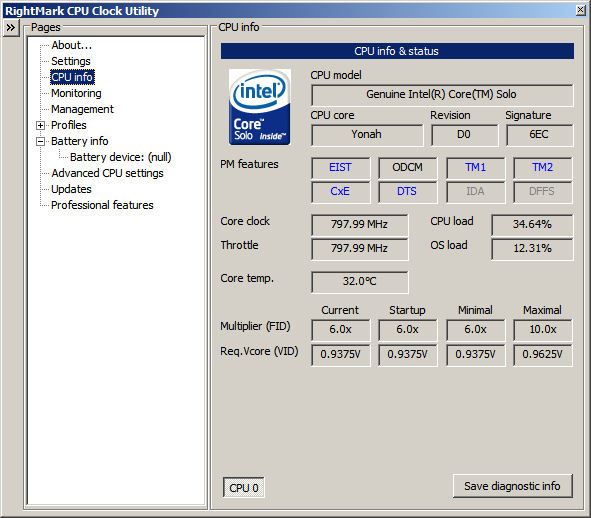This screenshot has width=591, height=518.
Task: Click the CxE feature indicator
Action: [x=340, y=192]
